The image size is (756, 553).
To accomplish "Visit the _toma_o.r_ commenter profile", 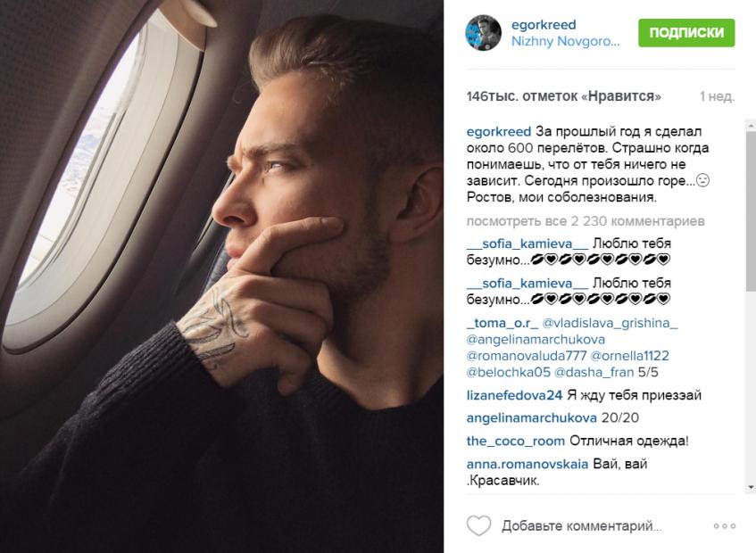I will pos(502,323).
